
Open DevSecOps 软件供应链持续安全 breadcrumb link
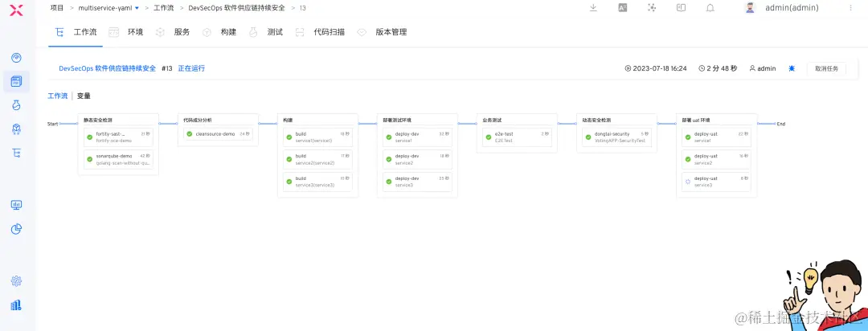(x=236, y=8)
